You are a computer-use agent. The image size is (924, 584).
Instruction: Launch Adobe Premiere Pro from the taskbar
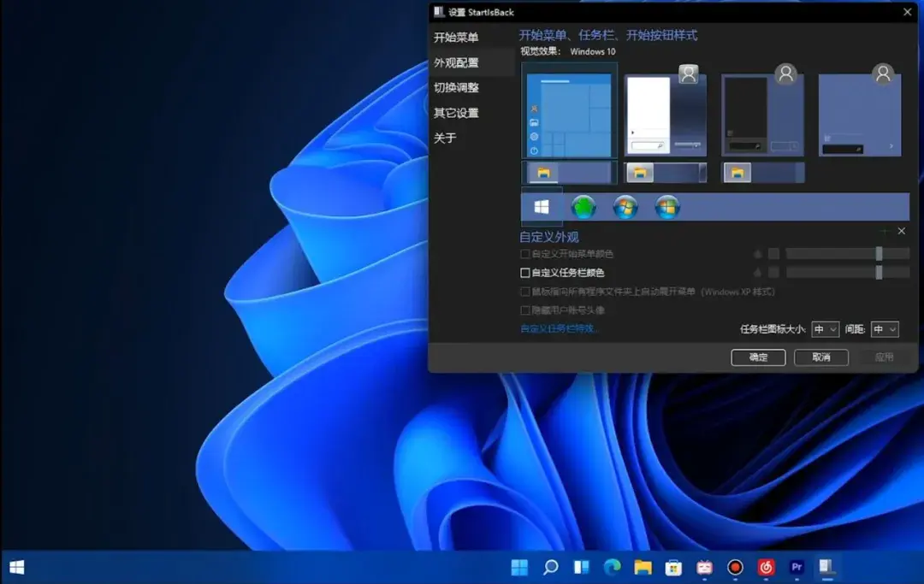[797, 567]
